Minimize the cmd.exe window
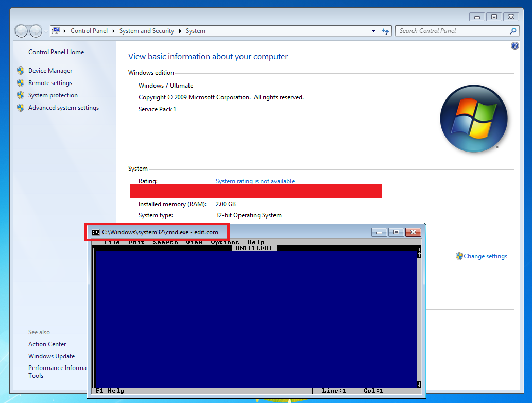Screen dimensions: 532x403 pyautogui.click(x=380, y=232)
